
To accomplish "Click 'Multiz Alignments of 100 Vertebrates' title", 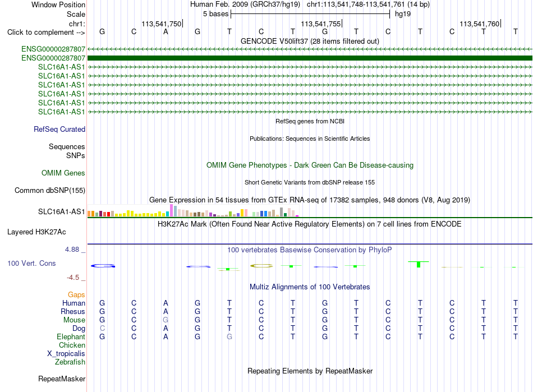I will [x=310, y=287].
